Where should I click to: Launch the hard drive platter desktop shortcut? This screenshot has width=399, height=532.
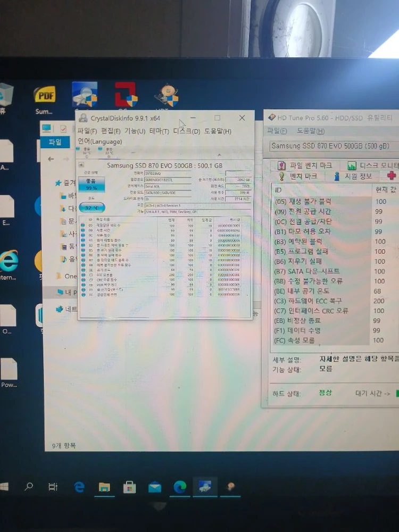[x=167, y=95]
